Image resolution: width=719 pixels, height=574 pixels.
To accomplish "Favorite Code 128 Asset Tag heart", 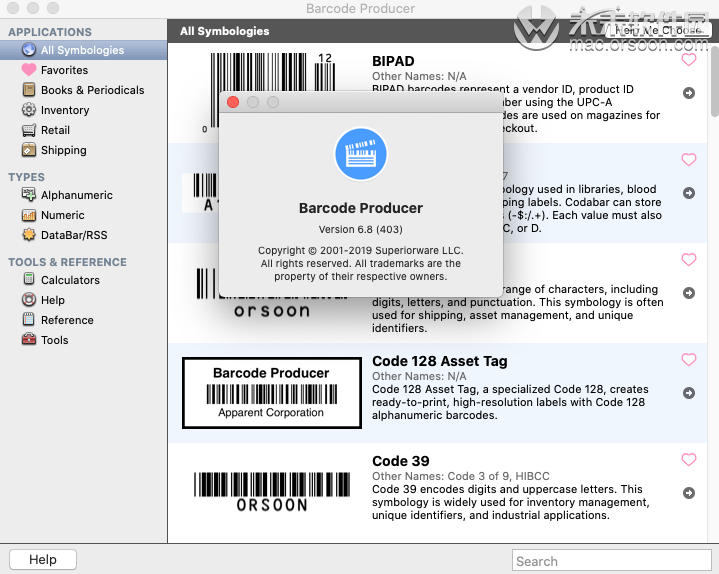I will point(689,359).
